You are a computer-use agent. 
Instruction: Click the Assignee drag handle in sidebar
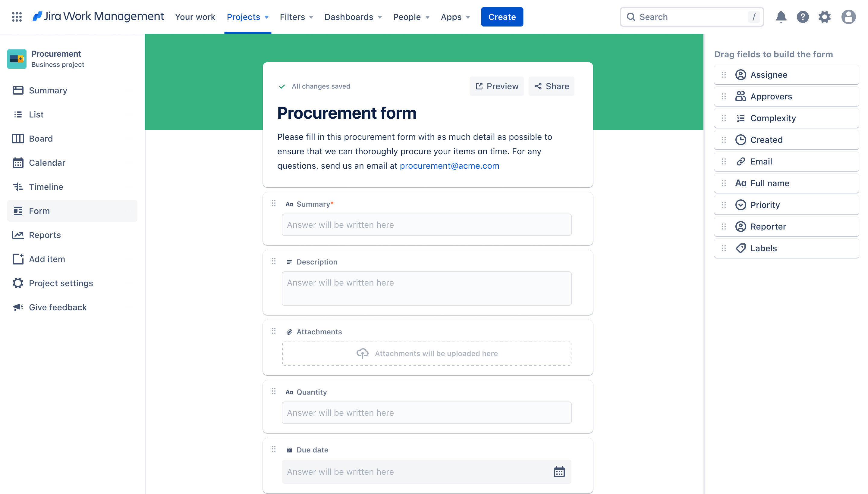(724, 74)
